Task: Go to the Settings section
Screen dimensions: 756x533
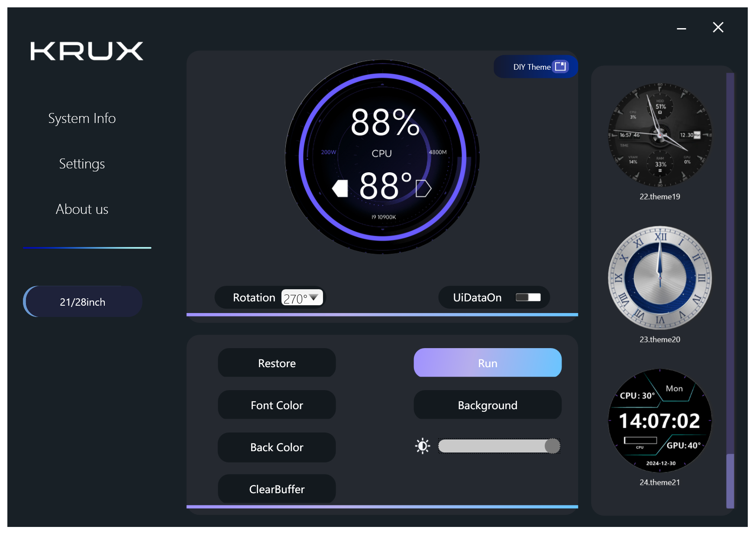Action: [82, 164]
